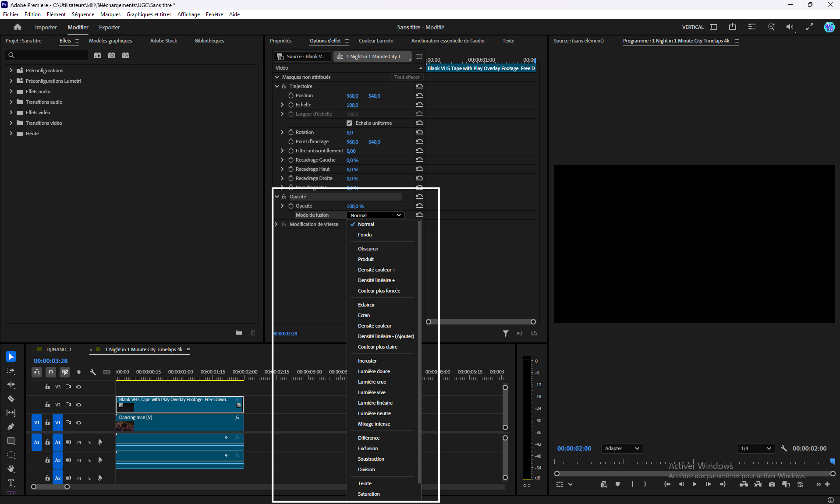Choose Produit blend mode
This screenshot has height=504, width=840.
click(365, 259)
